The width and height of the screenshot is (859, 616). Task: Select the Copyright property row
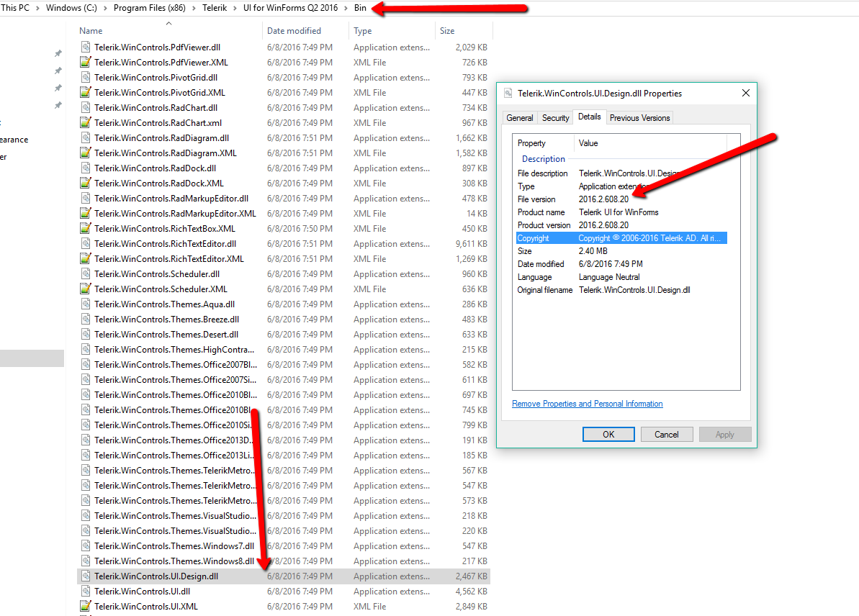[x=622, y=238]
